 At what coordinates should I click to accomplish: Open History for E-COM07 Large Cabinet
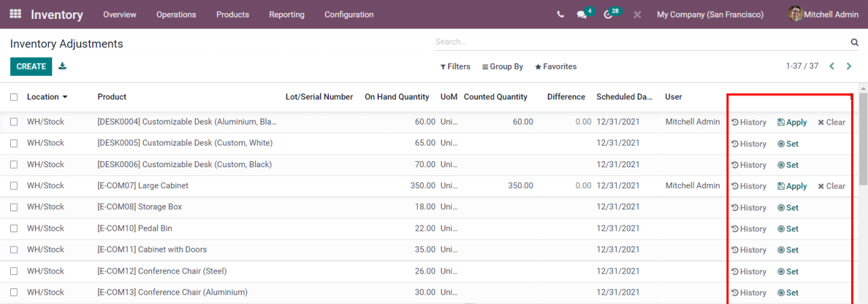click(749, 186)
